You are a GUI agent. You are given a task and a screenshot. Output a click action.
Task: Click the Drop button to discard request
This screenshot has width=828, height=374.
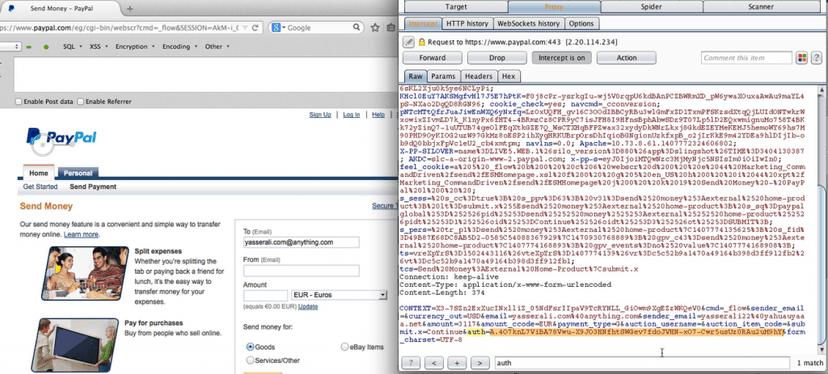(497, 58)
